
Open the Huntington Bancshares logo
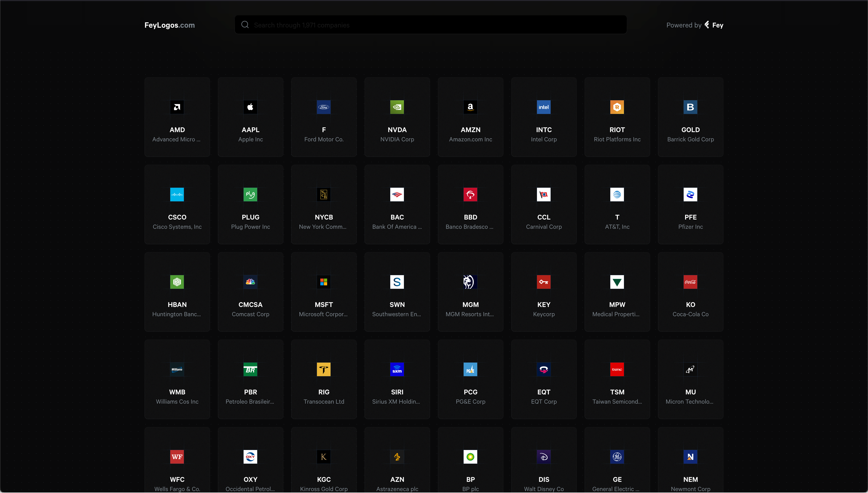177,282
